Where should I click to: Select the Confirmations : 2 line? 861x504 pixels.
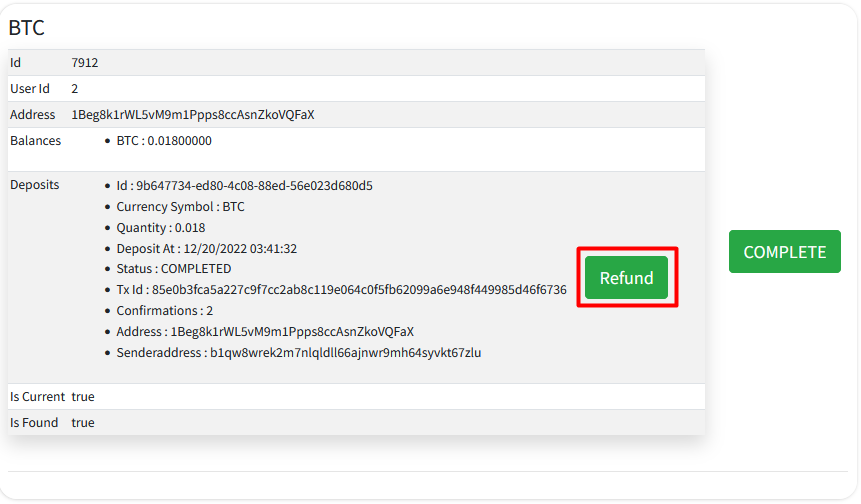[164, 310]
